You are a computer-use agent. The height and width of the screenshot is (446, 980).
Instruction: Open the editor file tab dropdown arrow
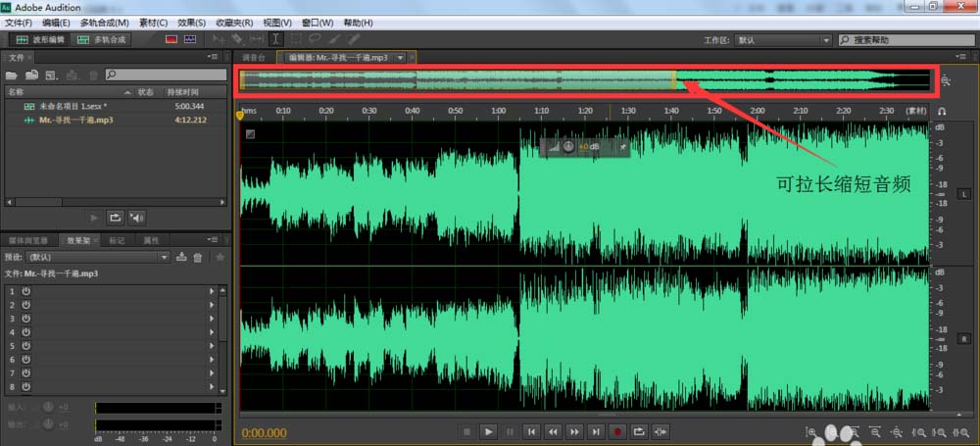[400, 57]
